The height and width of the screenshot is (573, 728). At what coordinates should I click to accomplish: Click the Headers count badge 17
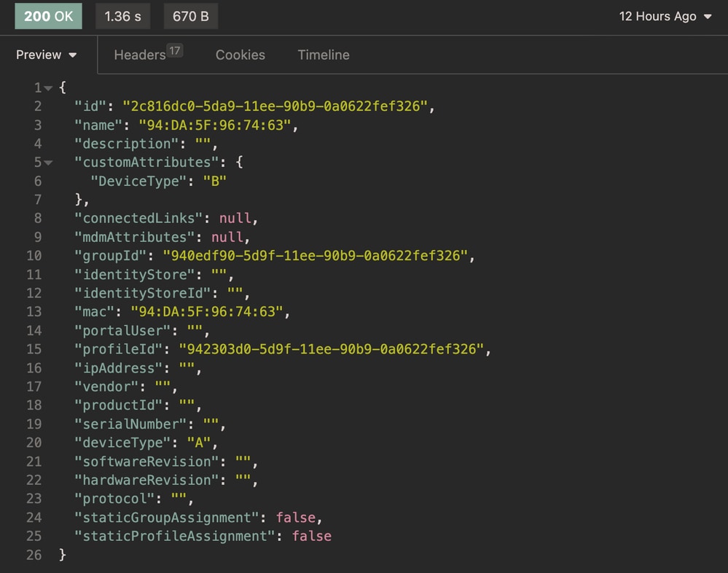click(174, 50)
